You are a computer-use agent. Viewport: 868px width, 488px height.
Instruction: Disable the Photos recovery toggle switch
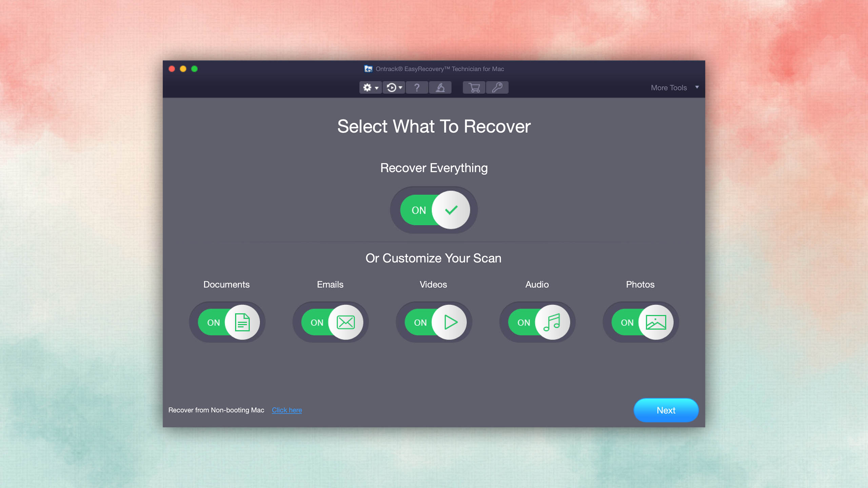641,322
